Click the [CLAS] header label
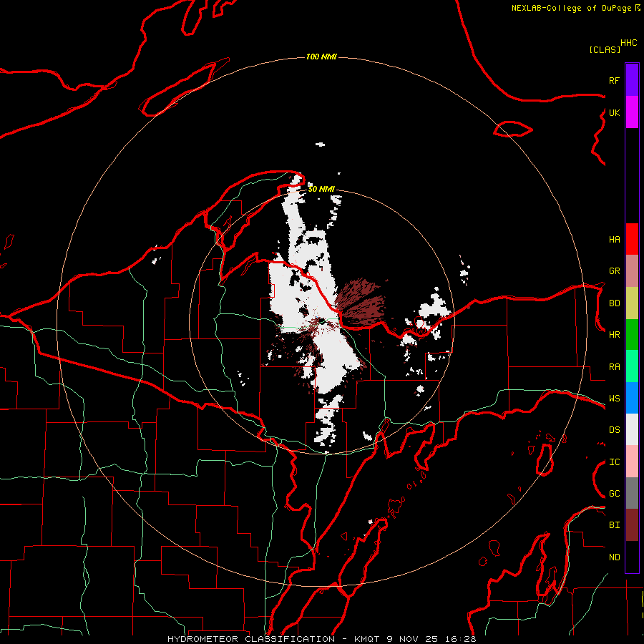 605,49
